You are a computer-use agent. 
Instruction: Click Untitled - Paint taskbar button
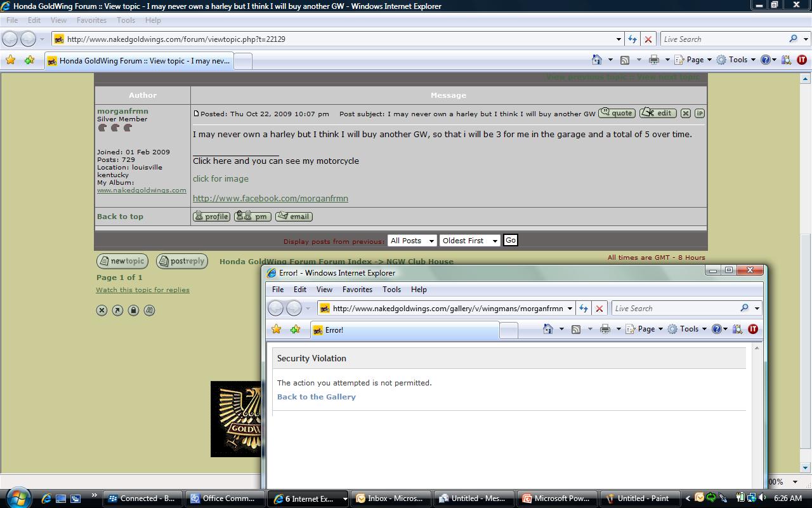(639, 498)
